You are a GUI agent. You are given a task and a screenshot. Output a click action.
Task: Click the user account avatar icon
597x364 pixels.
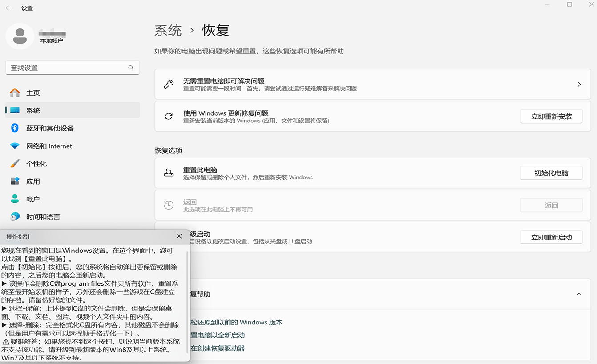pyautogui.click(x=20, y=36)
